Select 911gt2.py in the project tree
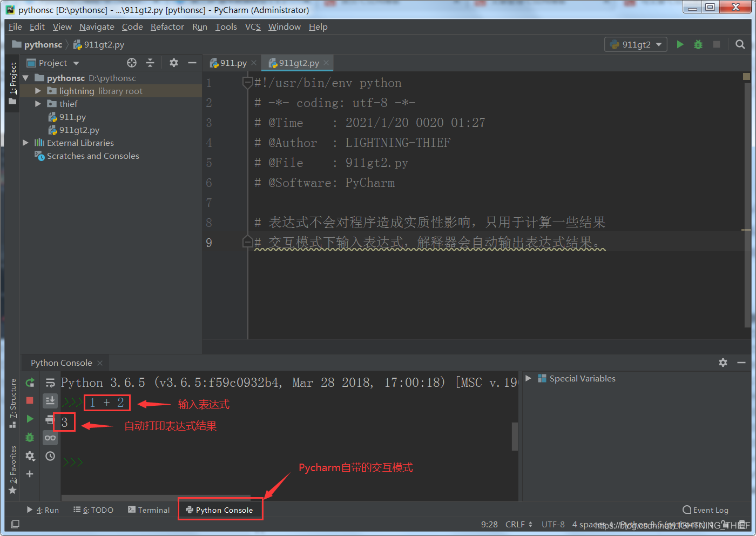The height and width of the screenshot is (536, 756). point(74,130)
